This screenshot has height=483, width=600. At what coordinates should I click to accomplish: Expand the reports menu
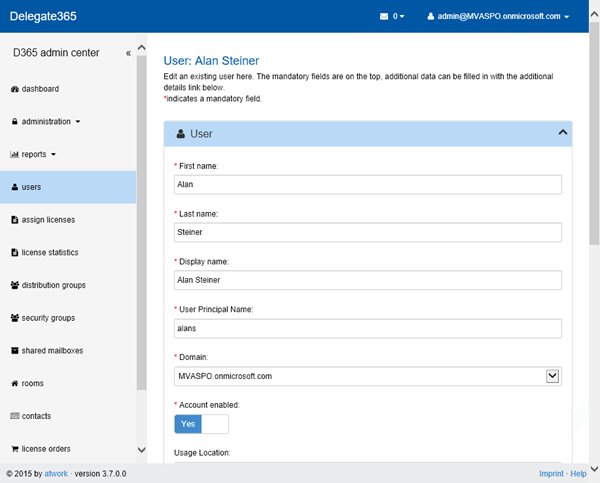click(x=33, y=155)
